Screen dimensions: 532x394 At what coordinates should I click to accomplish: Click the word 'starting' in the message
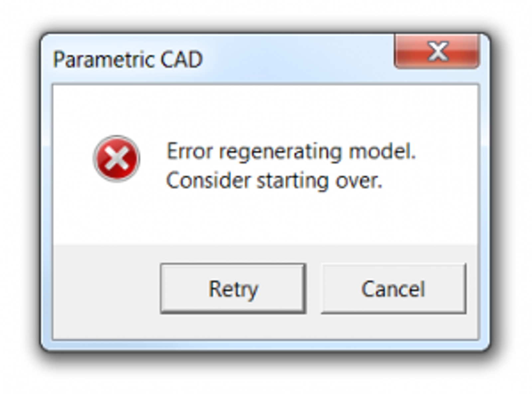pos(293,182)
